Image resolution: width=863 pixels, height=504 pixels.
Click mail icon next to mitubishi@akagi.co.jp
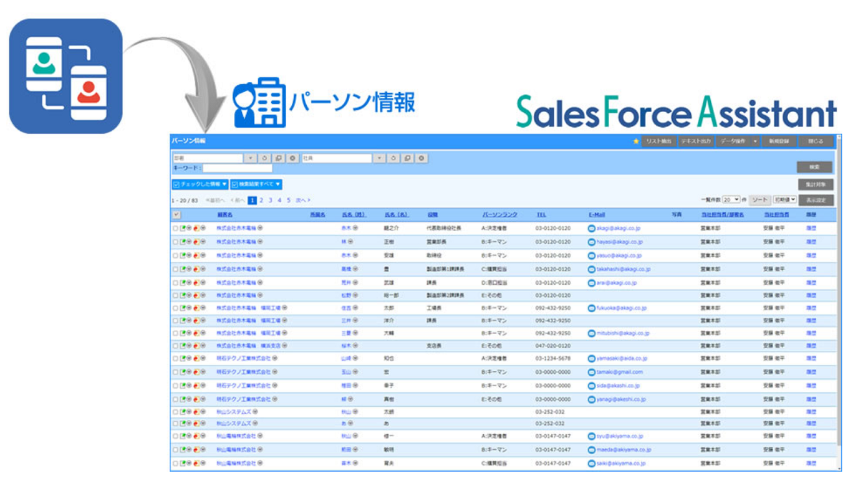(x=591, y=333)
